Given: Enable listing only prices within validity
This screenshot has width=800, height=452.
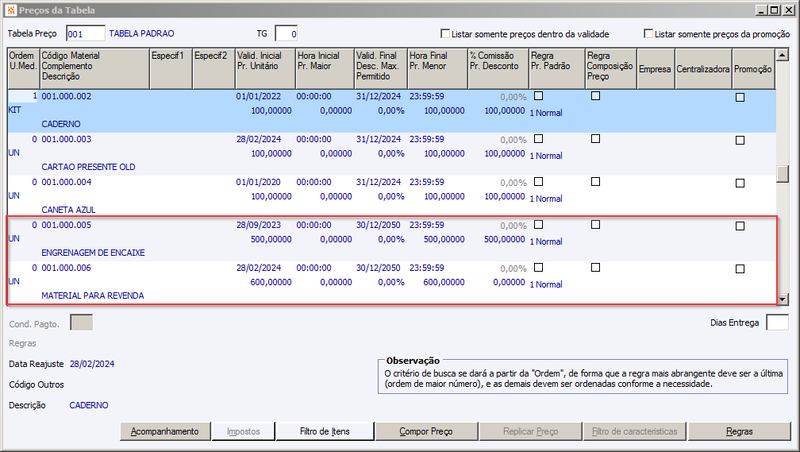Looking at the screenshot, I should point(445,34).
